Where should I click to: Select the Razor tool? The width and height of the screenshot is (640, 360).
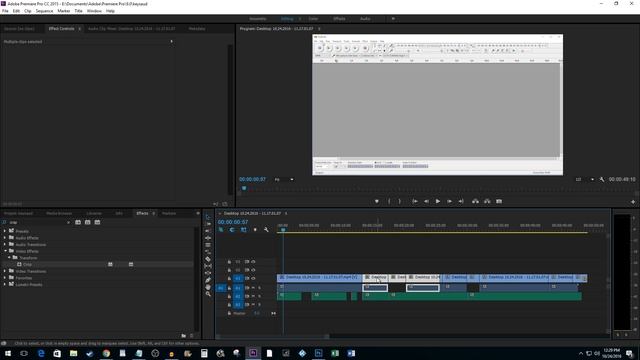208,259
